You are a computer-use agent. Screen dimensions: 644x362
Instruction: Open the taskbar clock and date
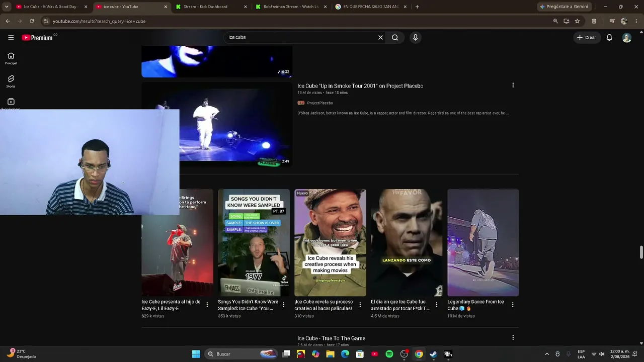coord(620,354)
